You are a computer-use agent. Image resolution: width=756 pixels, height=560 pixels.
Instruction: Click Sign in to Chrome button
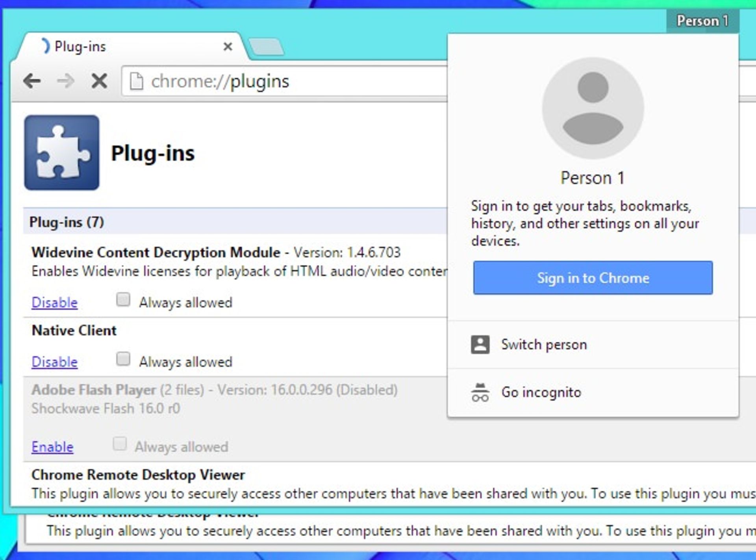(x=593, y=278)
